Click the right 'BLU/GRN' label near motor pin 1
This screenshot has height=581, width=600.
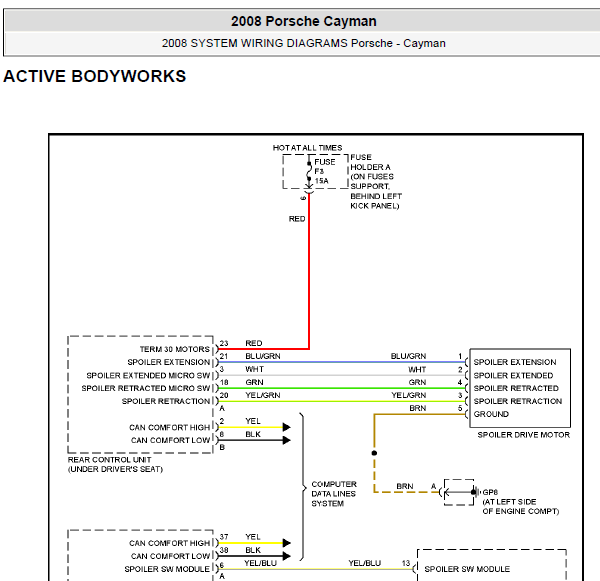408,356
